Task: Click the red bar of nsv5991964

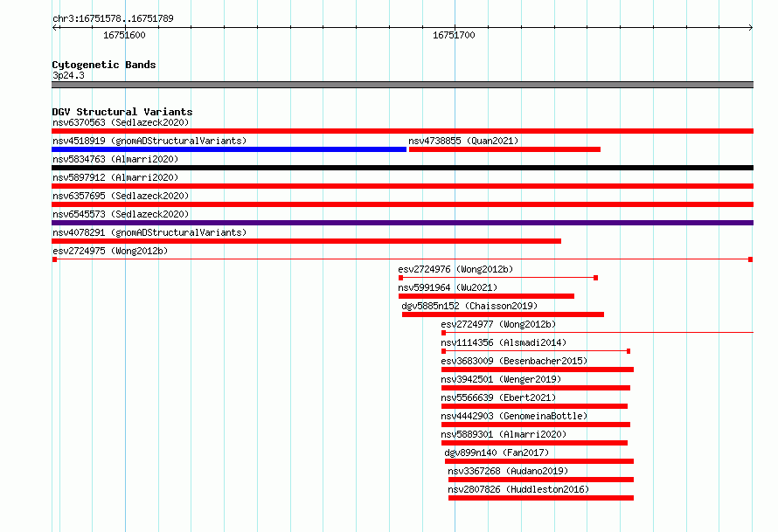Action: point(486,296)
